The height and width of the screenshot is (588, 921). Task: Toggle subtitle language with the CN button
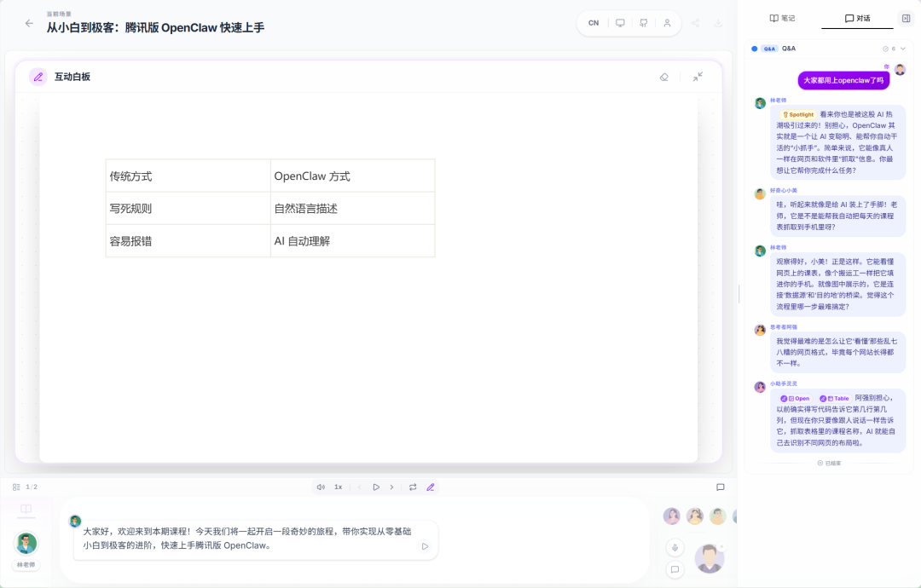point(594,23)
